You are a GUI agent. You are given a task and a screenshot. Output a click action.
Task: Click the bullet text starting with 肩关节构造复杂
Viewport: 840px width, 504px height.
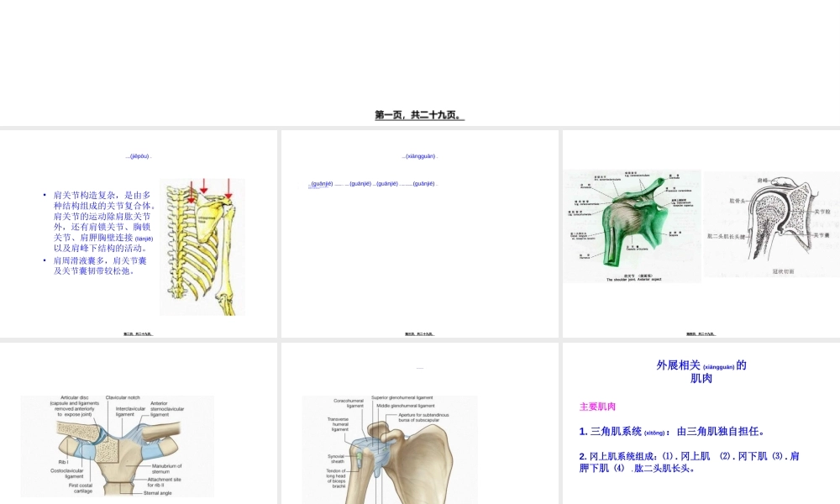99,221
